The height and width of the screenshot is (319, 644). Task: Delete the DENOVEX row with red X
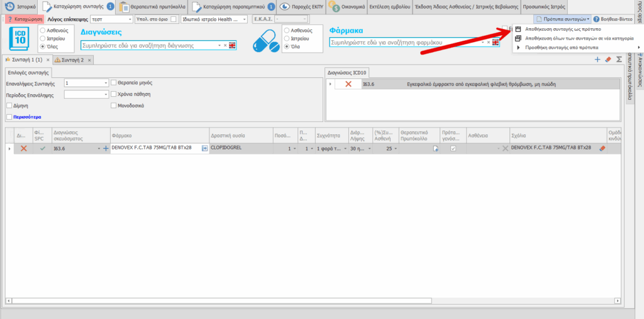click(24, 148)
